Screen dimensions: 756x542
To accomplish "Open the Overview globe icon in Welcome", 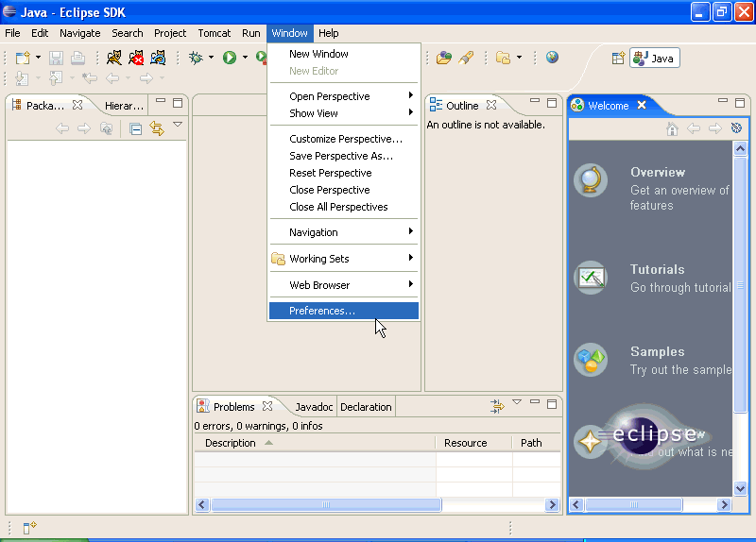I will point(591,179).
